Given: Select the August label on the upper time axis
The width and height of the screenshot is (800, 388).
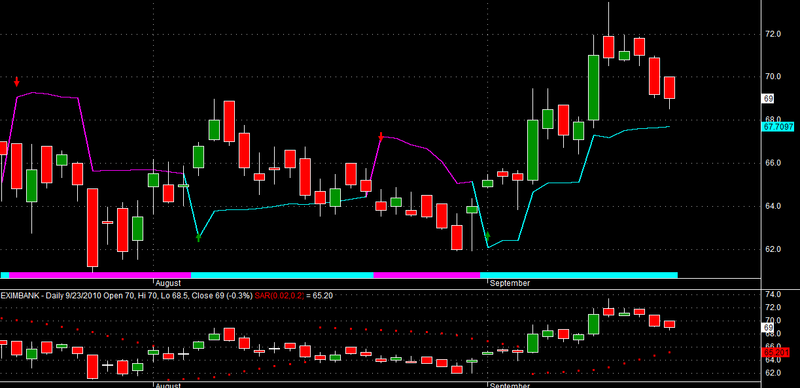Looking at the screenshot, I should [x=168, y=282].
